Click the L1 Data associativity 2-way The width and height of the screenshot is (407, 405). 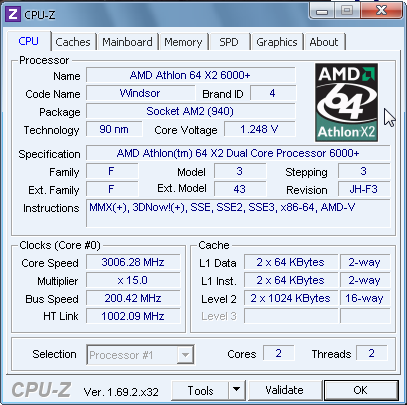click(x=365, y=262)
